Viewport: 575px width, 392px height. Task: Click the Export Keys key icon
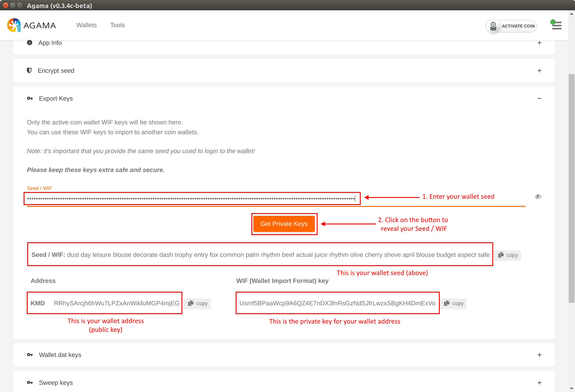point(30,98)
